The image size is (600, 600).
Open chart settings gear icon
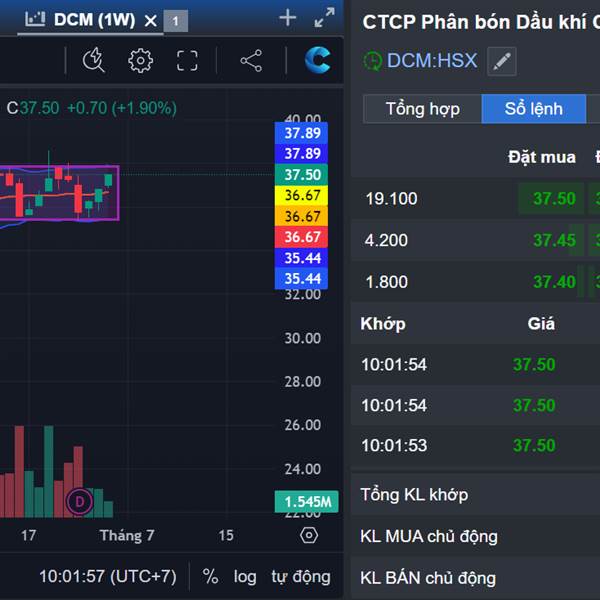[x=140, y=60]
